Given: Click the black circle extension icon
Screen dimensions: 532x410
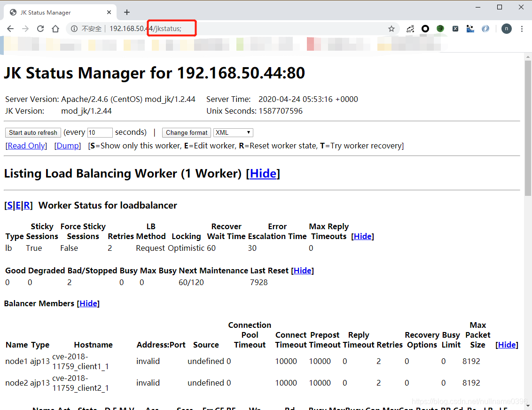Looking at the screenshot, I should pyautogui.click(x=425, y=29).
